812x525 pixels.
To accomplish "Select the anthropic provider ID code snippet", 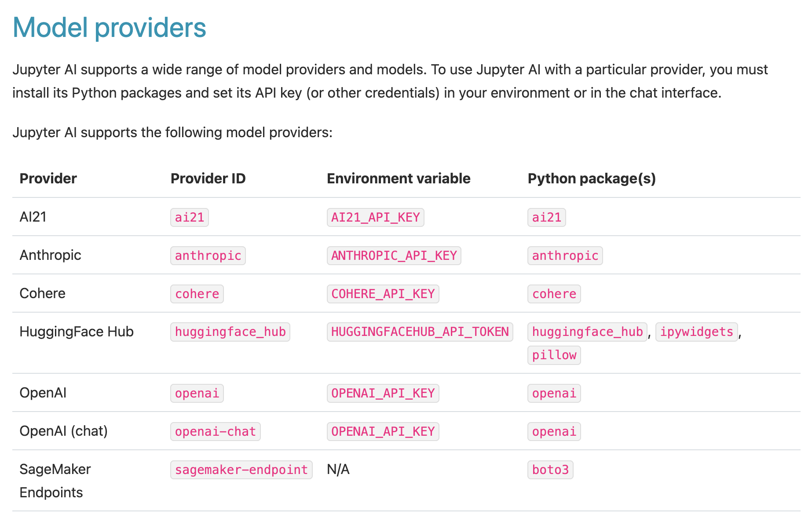I will (x=208, y=255).
